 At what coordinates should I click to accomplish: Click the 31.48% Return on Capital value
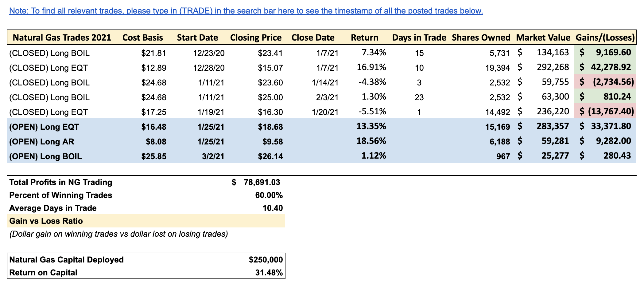pyautogui.click(x=269, y=273)
